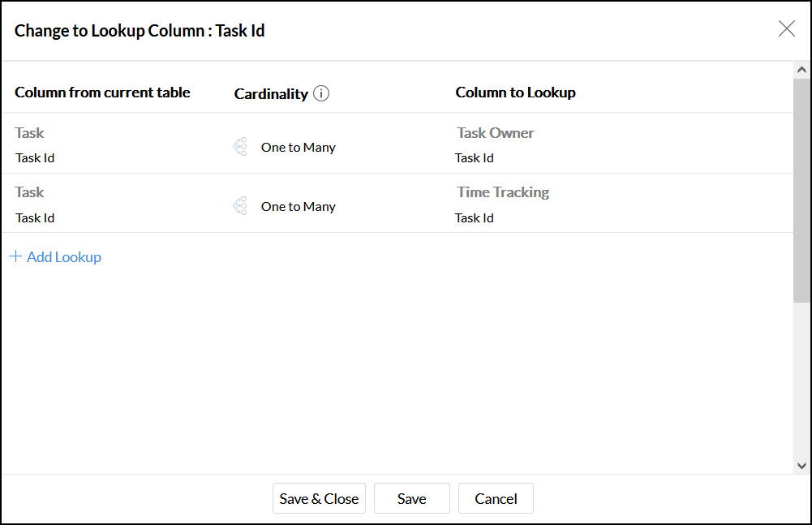Click the cardinality icon in Time Tracking row
The height and width of the screenshot is (525, 812).
click(x=240, y=206)
